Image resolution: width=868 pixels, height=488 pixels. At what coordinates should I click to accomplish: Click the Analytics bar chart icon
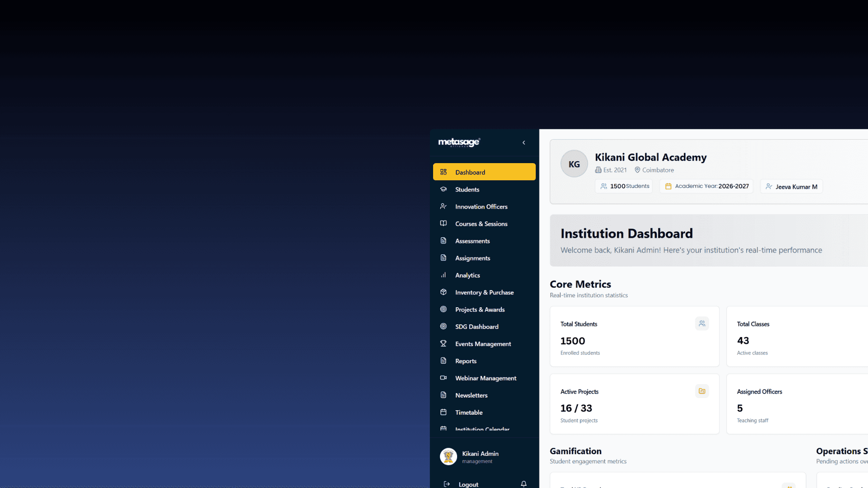click(x=443, y=275)
